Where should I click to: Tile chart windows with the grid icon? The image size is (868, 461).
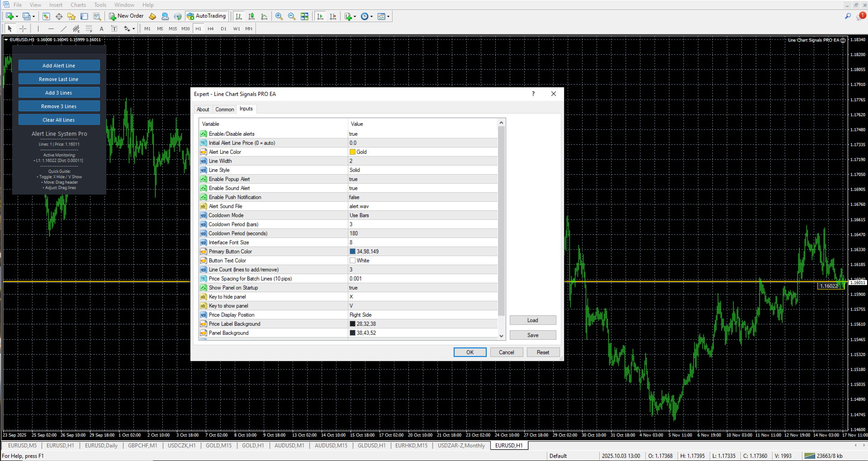pos(304,16)
